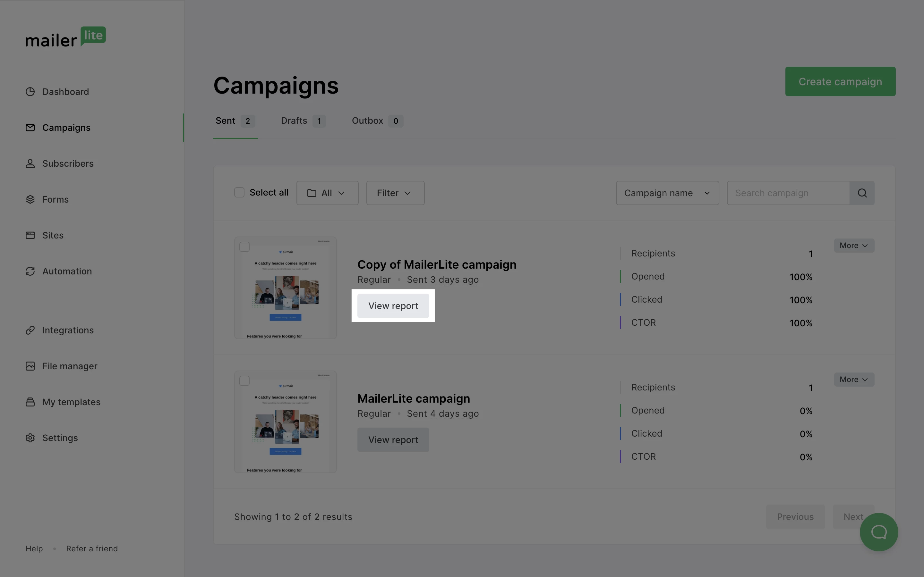Click the Forms stacked-layers icon
Viewport: 924px width, 577px height.
coord(30,199)
